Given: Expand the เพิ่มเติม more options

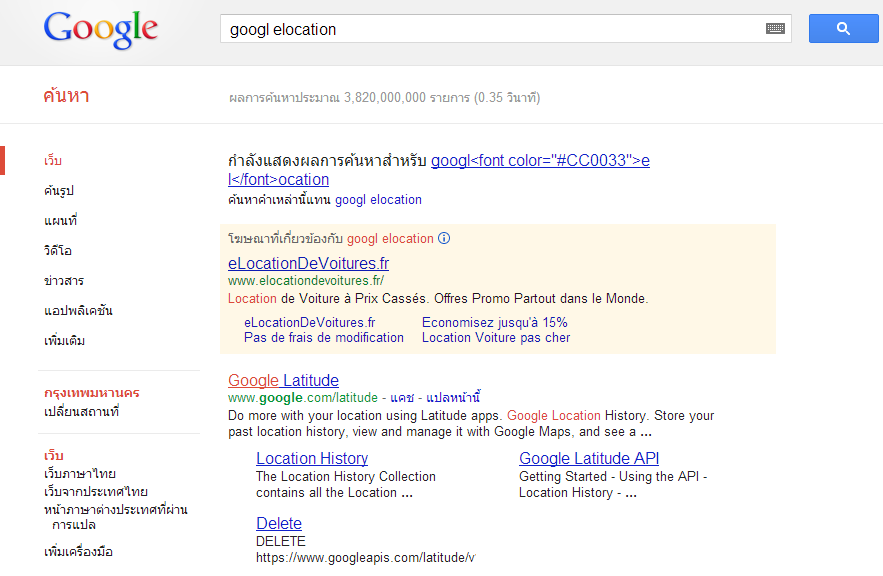Looking at the screenshot, I should click(65, 341).
